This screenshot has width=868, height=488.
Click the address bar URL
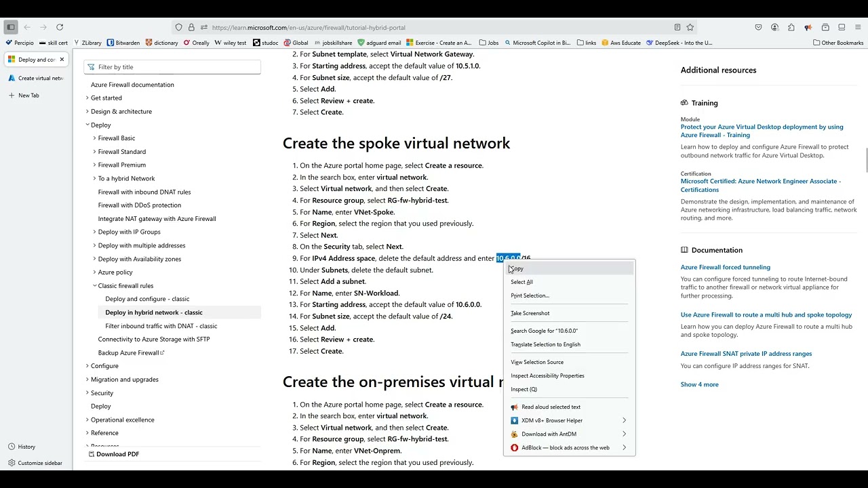[309, 28]
